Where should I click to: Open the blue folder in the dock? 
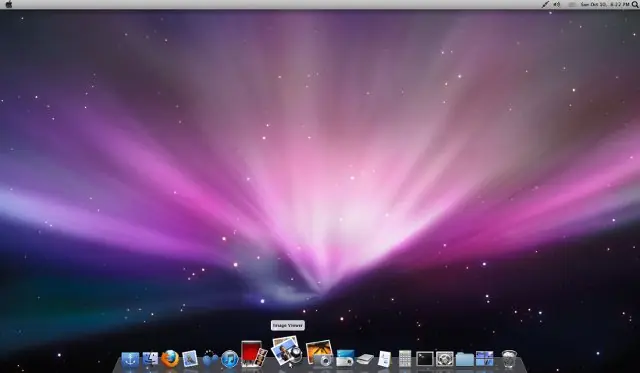coord(464,360)
